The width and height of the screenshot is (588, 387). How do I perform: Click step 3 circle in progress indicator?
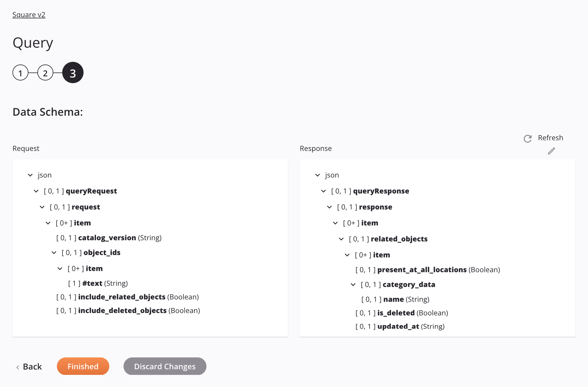click(72, 72)
